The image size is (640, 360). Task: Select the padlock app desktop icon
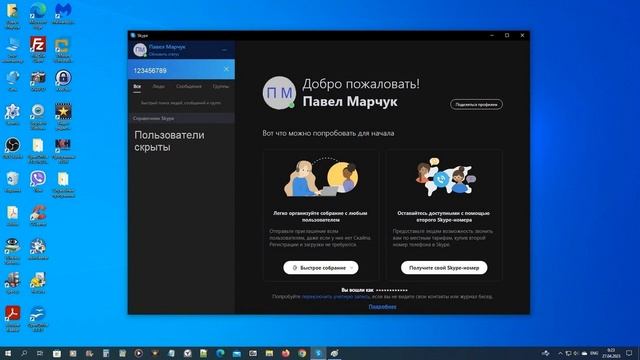63,80
